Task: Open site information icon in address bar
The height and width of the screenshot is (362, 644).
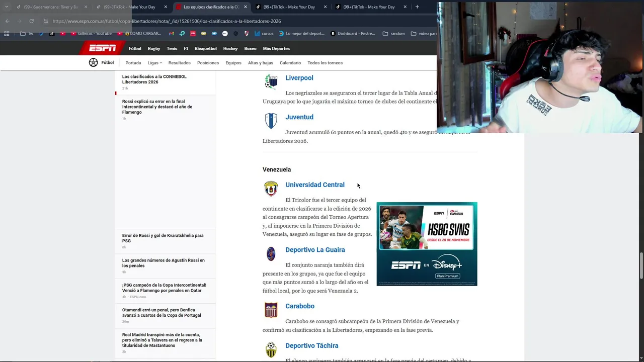Action: [x=46, y=21]
